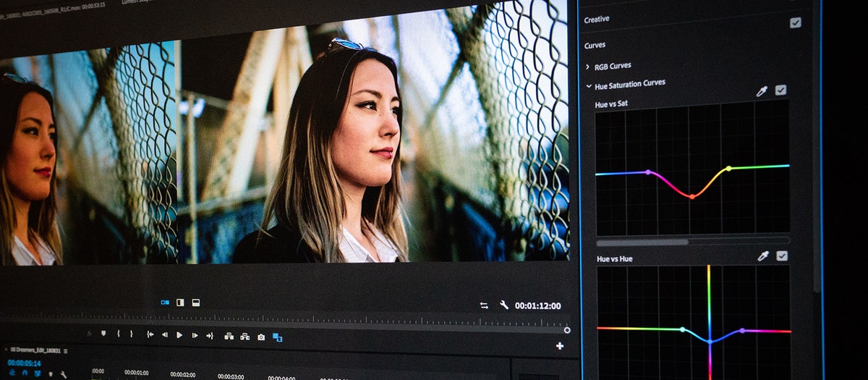The height and width of the screenshot is (380, 868).
Task: Open the button editor plus icon
Action: 559,346
